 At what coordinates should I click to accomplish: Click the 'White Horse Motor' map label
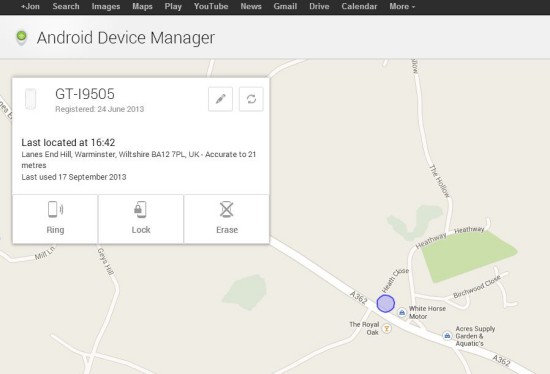point(427,312)
